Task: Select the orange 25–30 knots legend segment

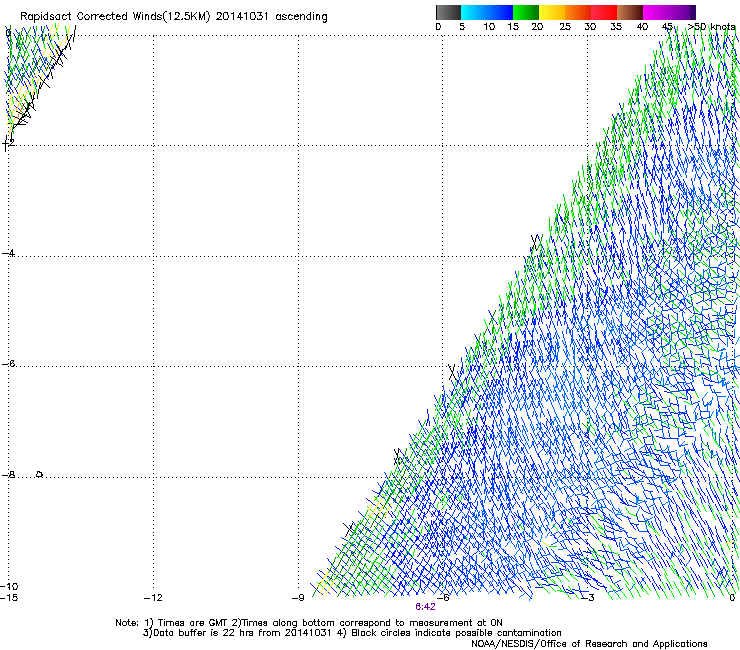Action: pyautogui.click(x=578, y=12)
